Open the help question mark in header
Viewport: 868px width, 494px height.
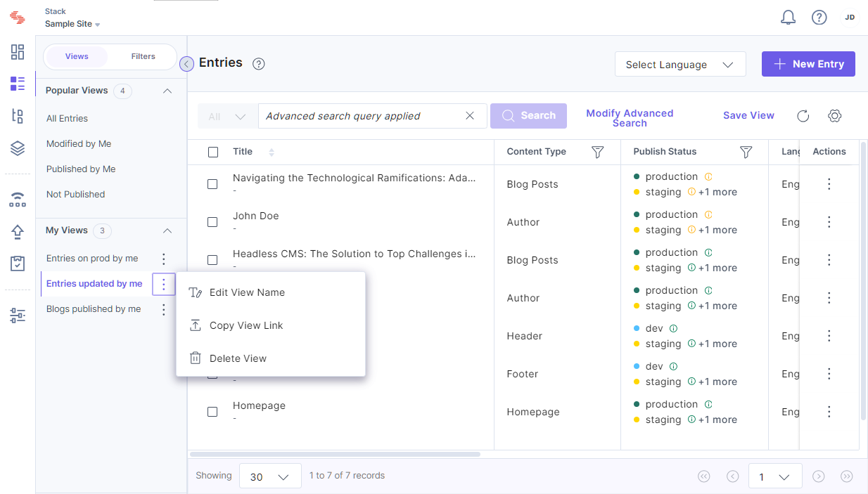pos(819,18)
